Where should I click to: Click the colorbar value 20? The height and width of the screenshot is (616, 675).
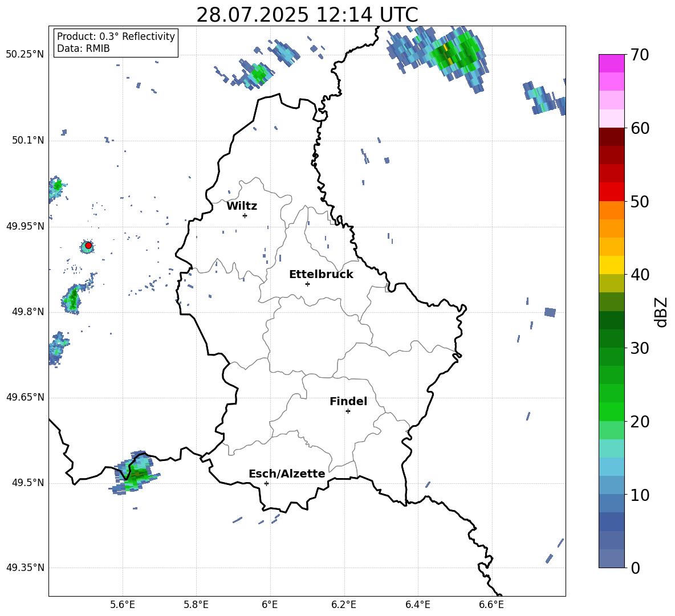coord(639,422)
